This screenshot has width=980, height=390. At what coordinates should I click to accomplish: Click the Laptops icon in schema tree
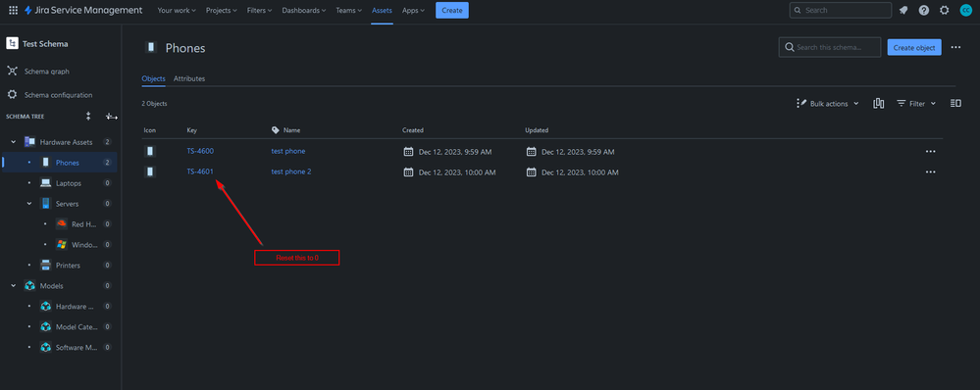[x=46, y=183]
